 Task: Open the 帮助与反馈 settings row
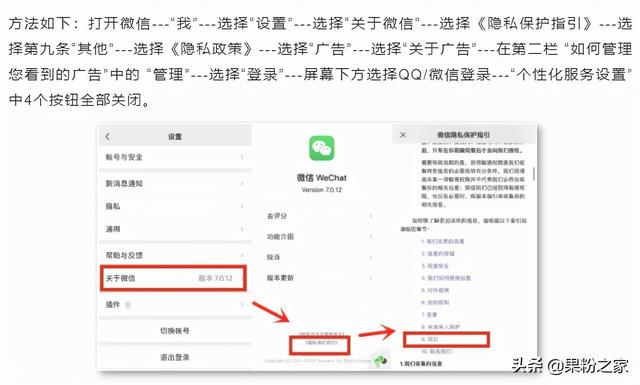pyautogui.click(x=175, y=255)
